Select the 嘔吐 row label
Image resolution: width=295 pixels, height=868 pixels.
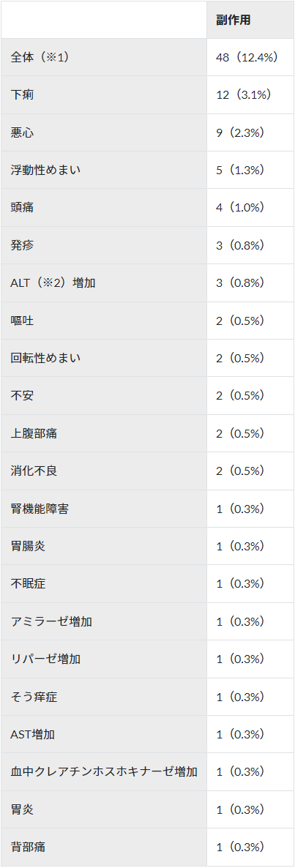pos(18,321)
